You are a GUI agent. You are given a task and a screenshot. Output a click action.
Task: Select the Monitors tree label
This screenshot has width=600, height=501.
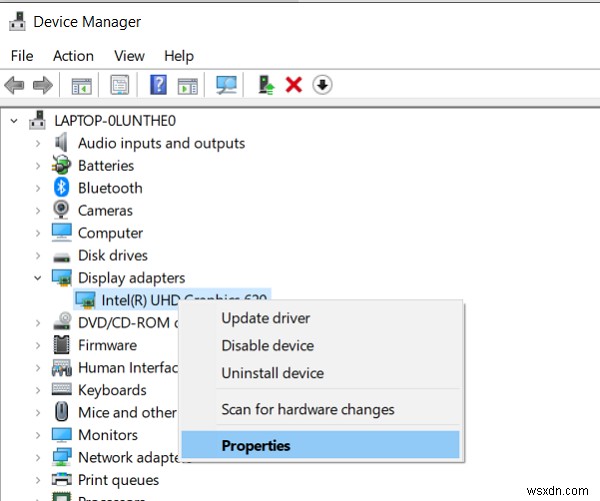click(108, 435)
